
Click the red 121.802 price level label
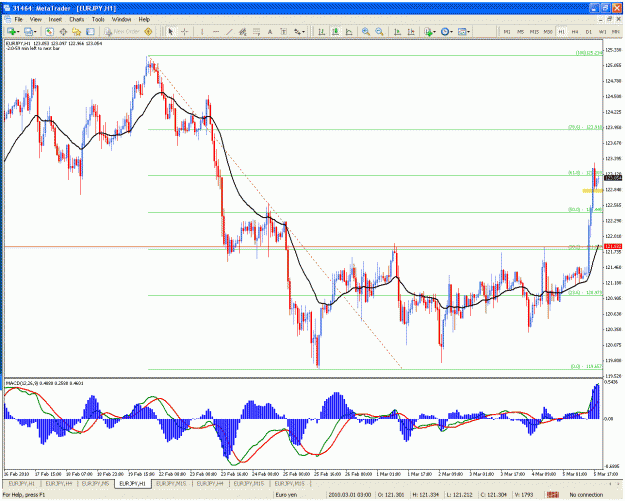coord(613,247)
